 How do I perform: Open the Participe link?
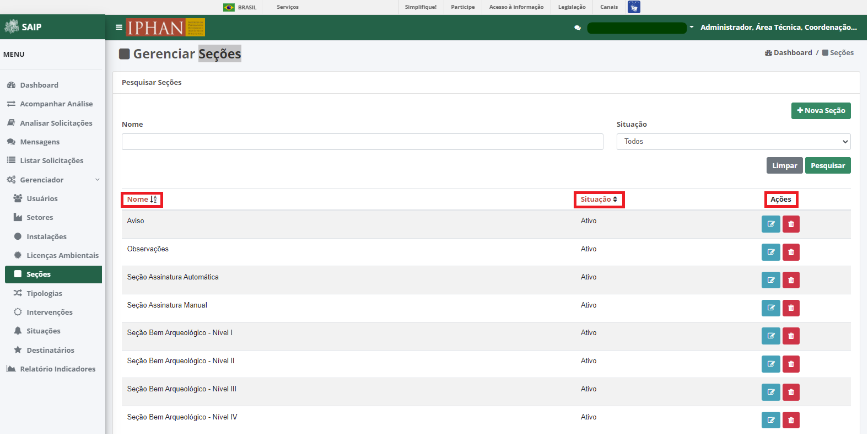[x=463, y=7]
